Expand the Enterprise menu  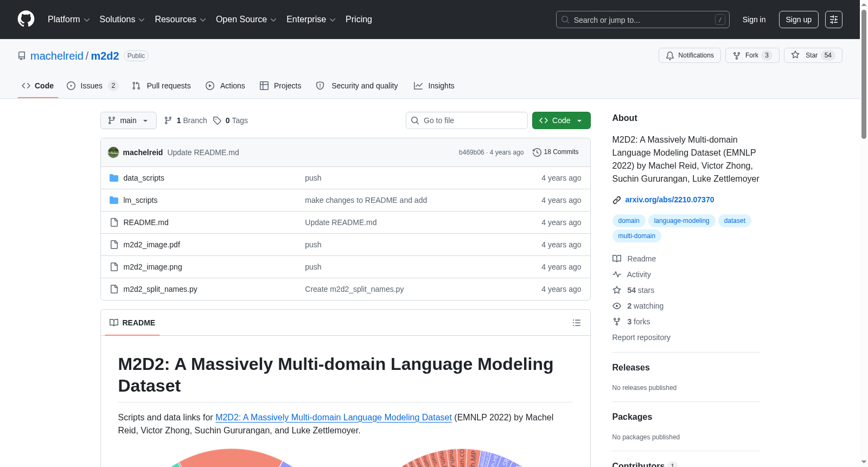[311, 20]
